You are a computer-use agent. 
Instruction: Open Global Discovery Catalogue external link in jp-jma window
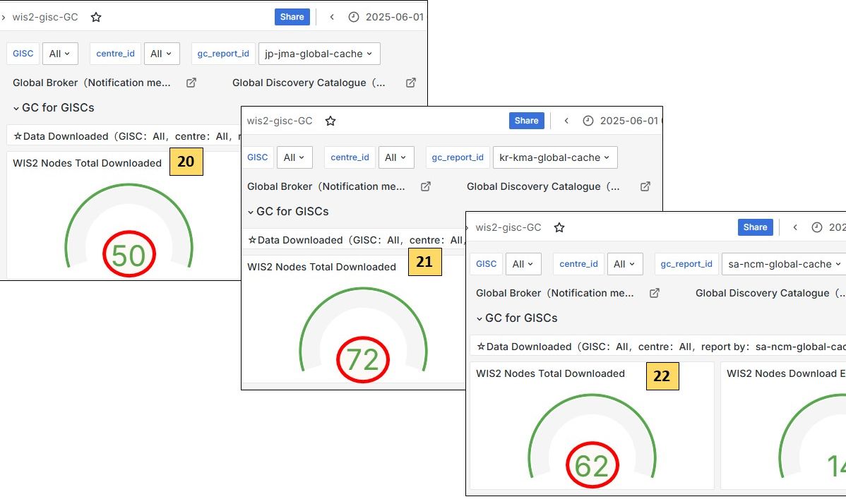[x=411, y=83]
